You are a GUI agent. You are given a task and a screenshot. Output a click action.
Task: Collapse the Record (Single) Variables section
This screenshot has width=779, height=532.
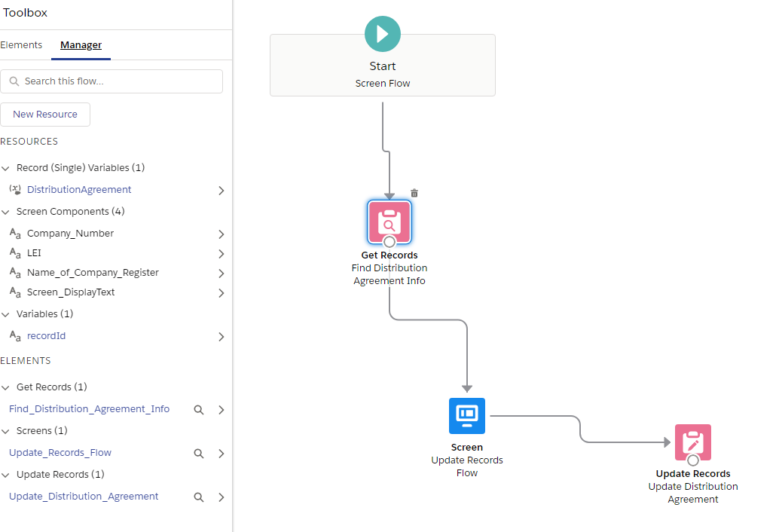[6, 168]
